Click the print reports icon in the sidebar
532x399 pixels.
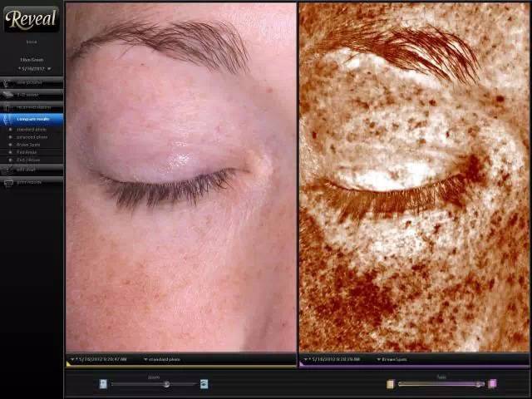[x=8, y=183]
